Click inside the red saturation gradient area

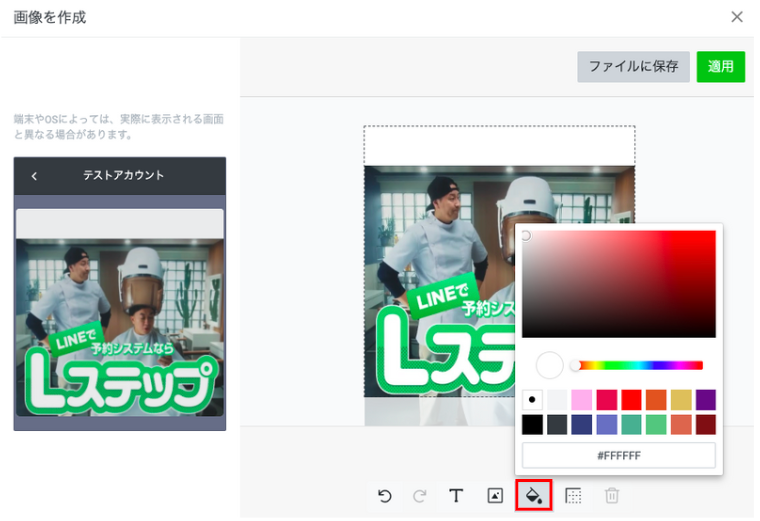click(618, 284)
